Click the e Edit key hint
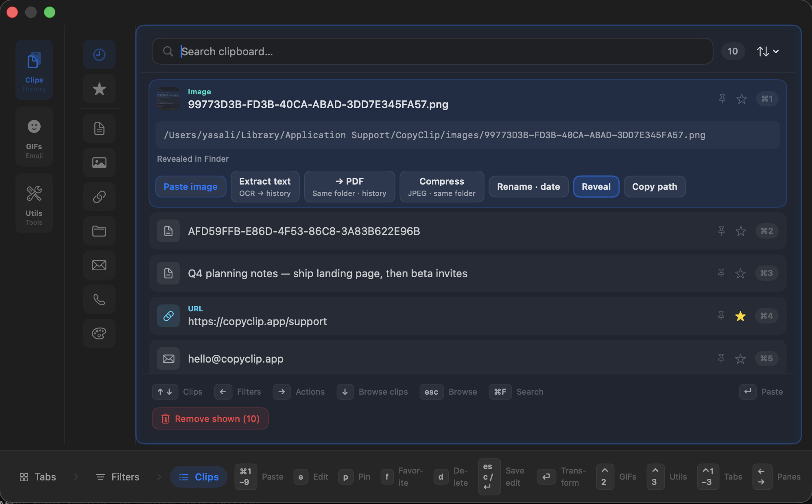812x504 pixels. click(311, 477)
